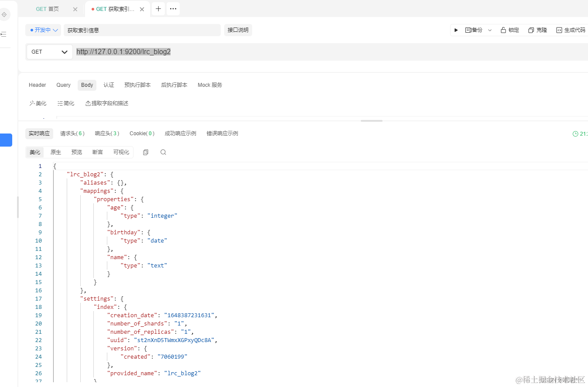Click the 备份 backup button
The image size is (588, 387).
474,30
